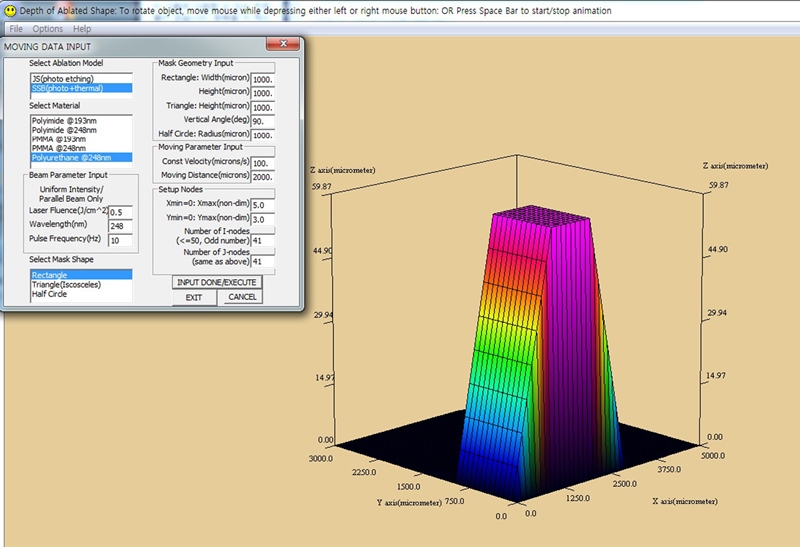Click the smiley application icon in title bar
The image size is (800, 547).
point(9,10)
